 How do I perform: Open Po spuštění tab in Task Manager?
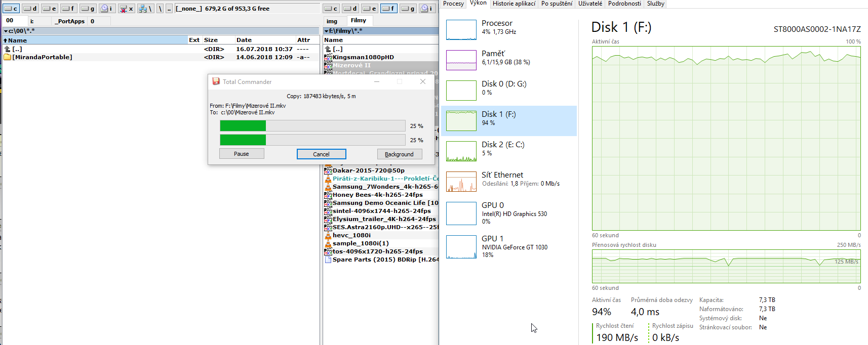(557, 4)
